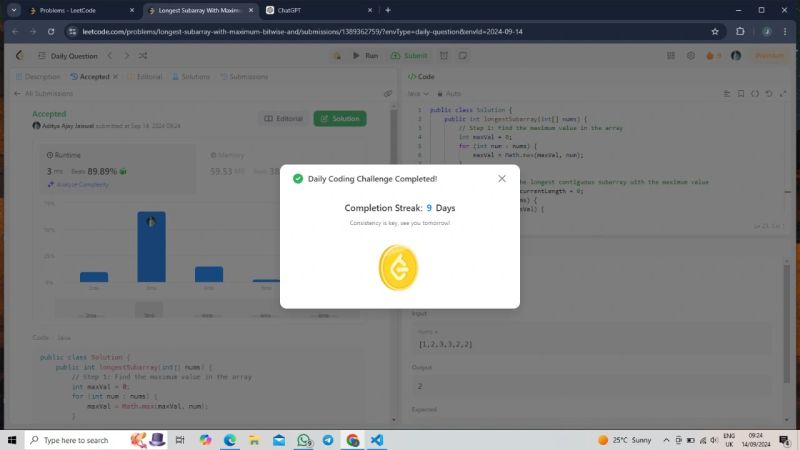Pick a random question with shuffle icon
The width and height of the screenshot is (800, 450).
click(x=143, y=56)
